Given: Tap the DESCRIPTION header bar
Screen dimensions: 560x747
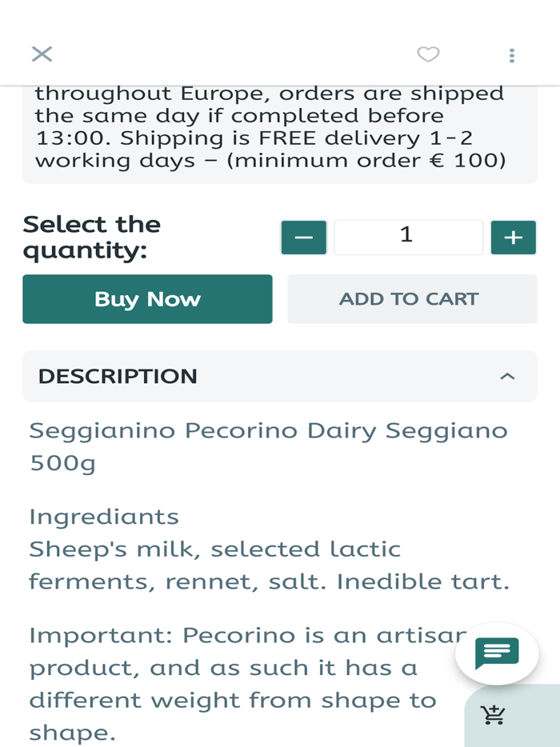Looking at the screenshot, I should [x=280, y=376].
